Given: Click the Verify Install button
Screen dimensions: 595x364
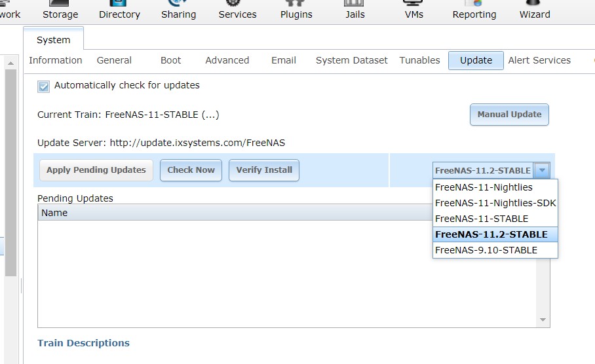Looking at the screenshot, I should 263,170.
